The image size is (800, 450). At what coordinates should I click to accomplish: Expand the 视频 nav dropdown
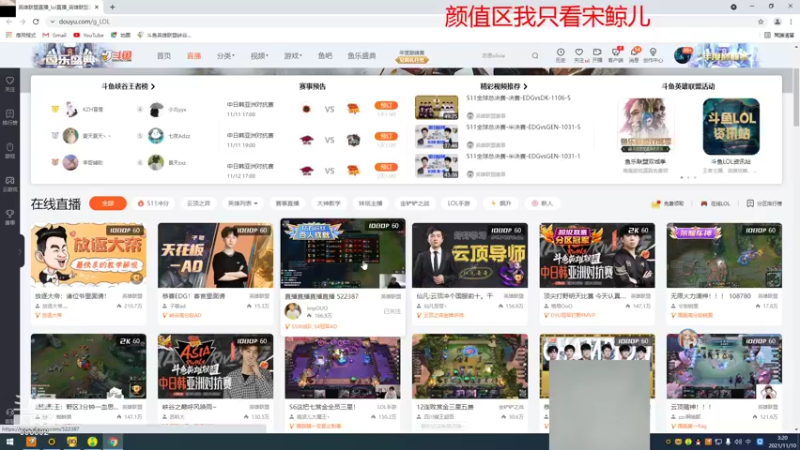tap(259, 56)
